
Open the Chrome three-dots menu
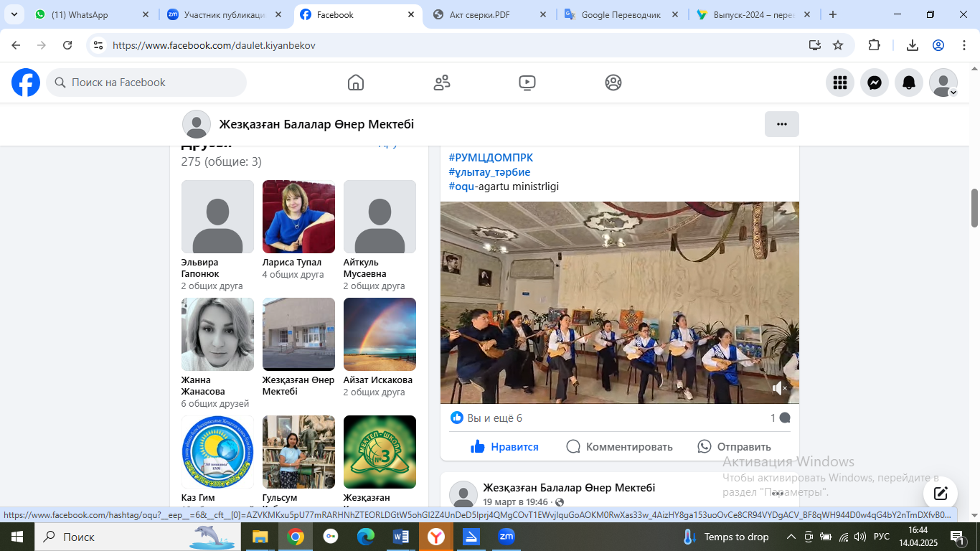pos(964,45)
